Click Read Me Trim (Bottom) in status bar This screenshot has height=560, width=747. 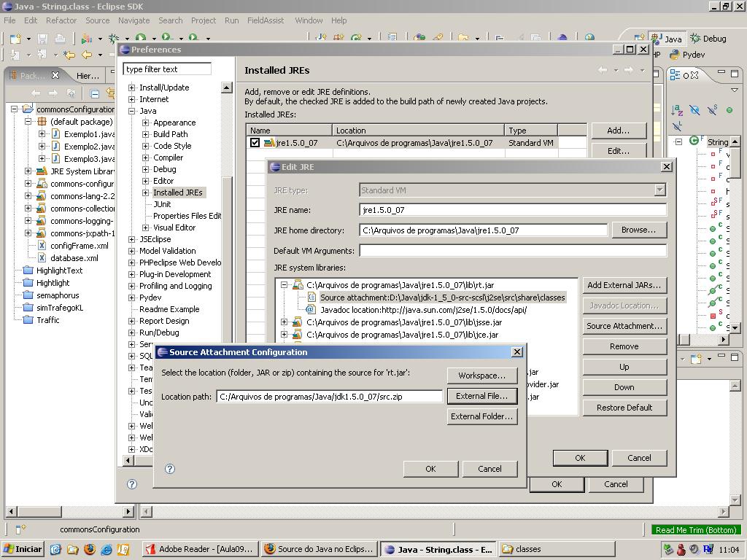pos(695,529)
